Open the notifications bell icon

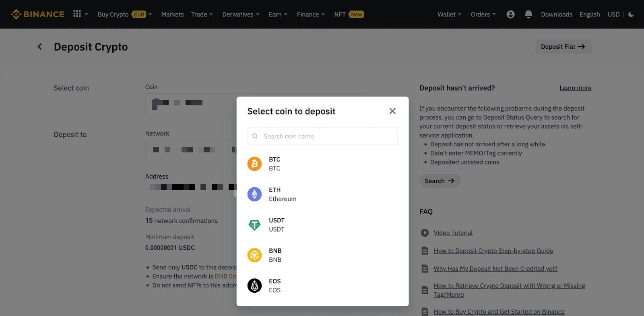click(x=528, y=14)
